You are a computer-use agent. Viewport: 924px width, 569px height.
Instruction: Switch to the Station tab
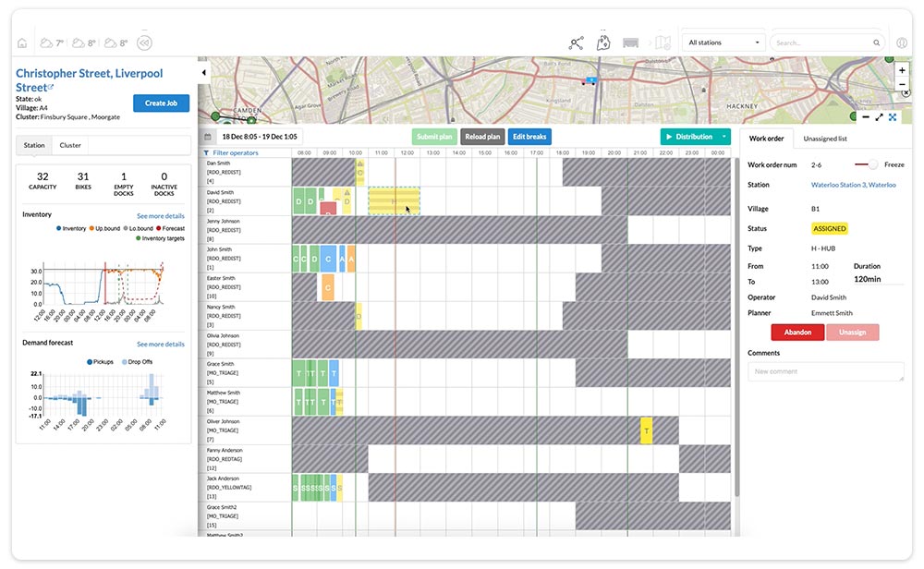click(34, 146)
